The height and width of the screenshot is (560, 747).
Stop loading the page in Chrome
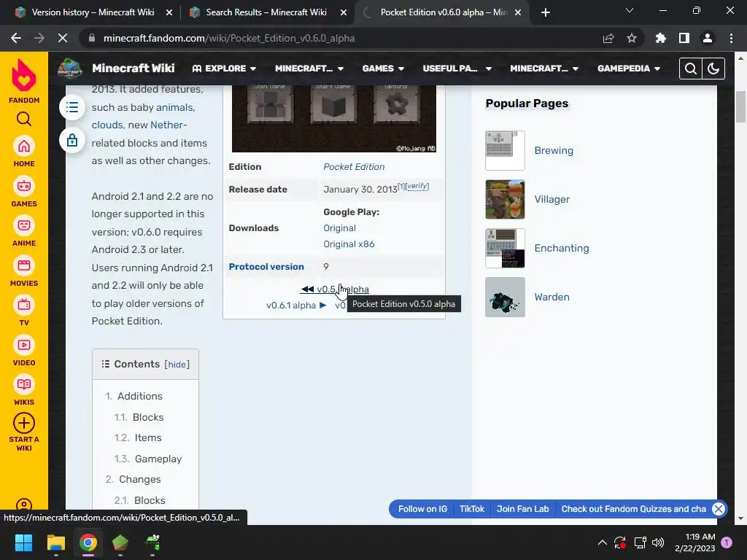pos(63,38)
